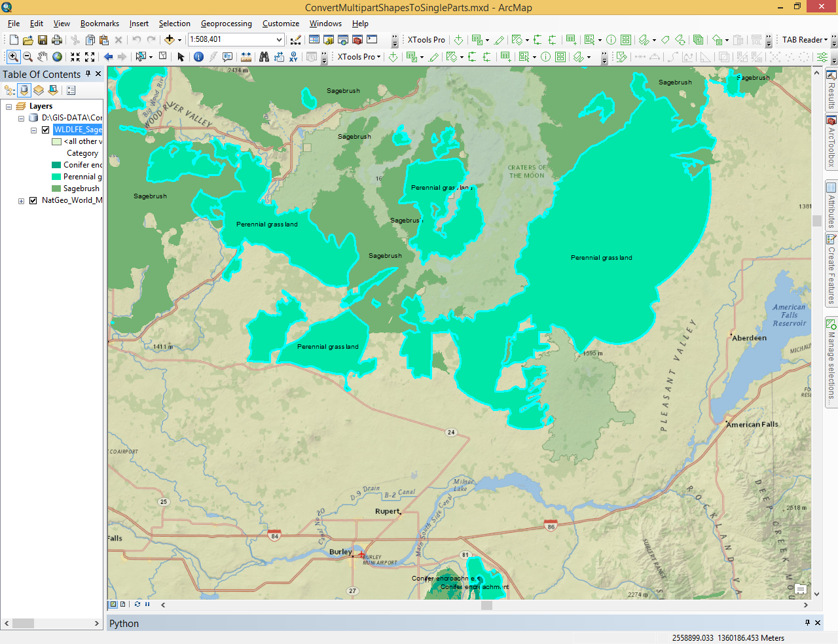This screenshot has width=838, height=644.
Task: Activate the Pan hand tool
Action: click(43, 57)
